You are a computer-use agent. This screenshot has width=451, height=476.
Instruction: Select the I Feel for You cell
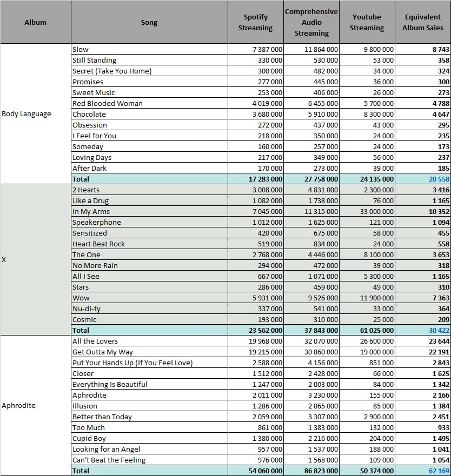coord(149,136)
